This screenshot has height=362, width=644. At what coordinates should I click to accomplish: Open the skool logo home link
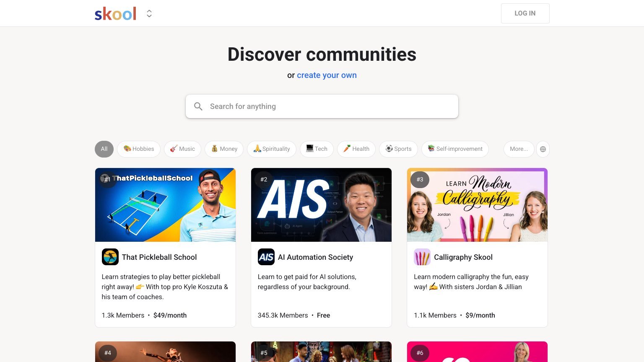115,14
